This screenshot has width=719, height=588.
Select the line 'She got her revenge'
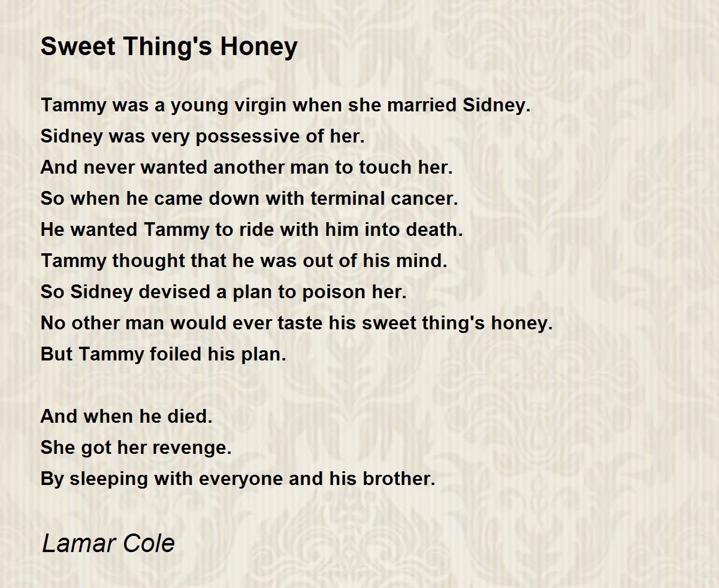(136, 448)
